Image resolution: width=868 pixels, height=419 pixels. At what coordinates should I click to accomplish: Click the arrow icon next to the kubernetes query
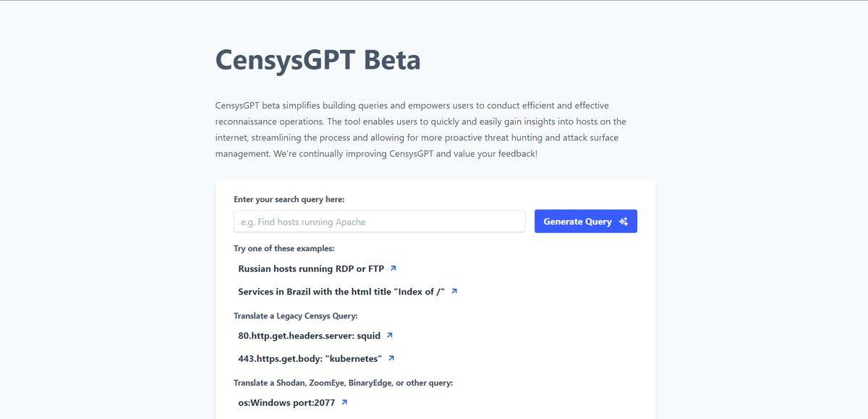(391, 358)
